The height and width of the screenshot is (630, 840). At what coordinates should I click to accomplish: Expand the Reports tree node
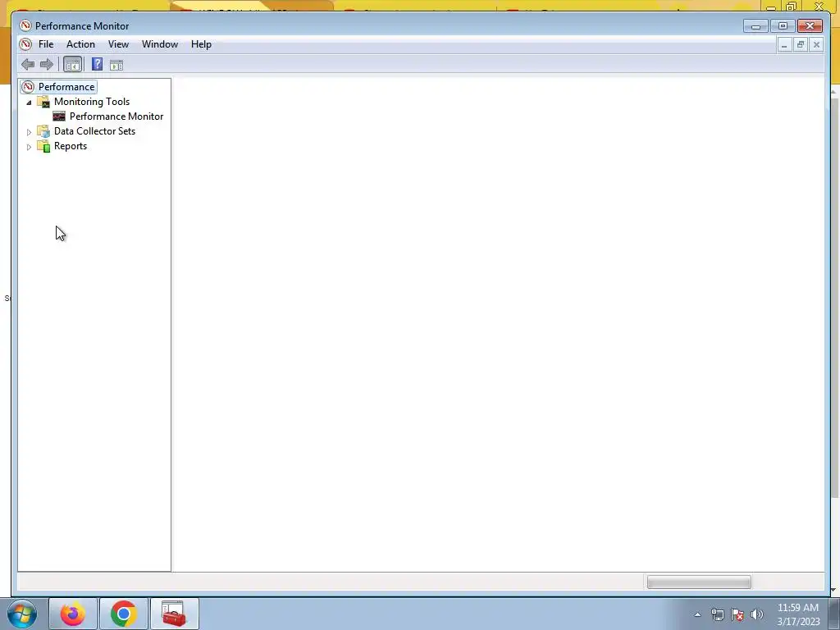(x=29, y=147)
